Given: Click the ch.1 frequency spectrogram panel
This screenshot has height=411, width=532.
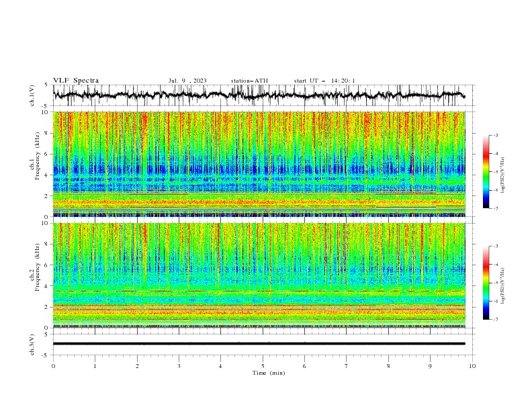Looking at the screenshot, I should (x=259, y=164).
